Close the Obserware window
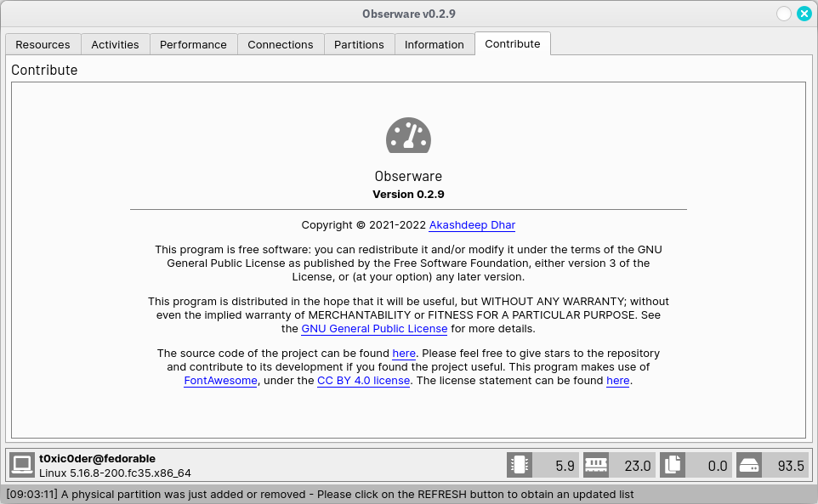The width and height of the screenshot is (818, 504). click(x=804, y=14)
